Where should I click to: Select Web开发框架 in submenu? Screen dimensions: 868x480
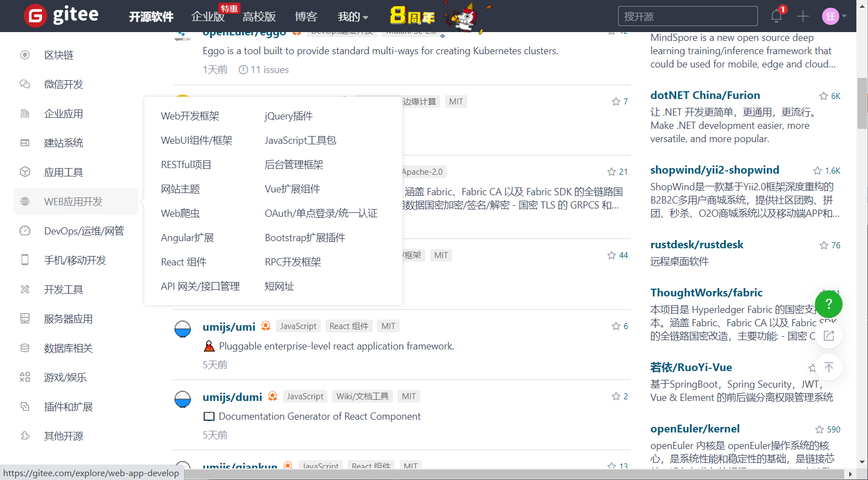point(190,116)
